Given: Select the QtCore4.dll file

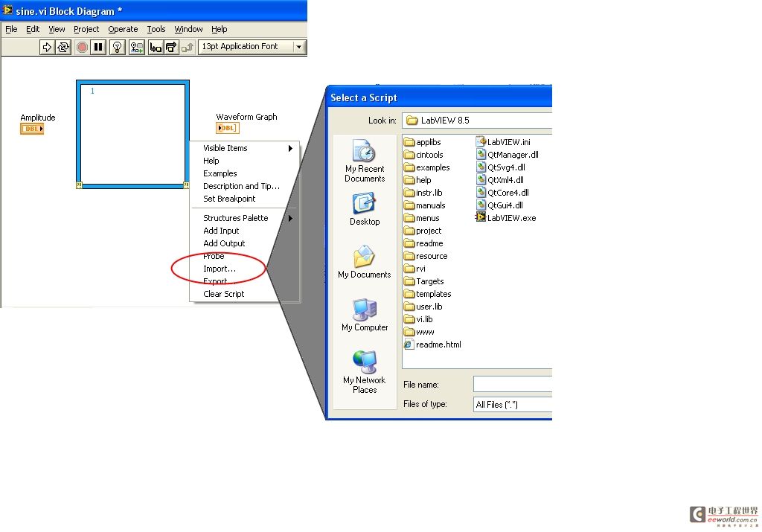Looking at the screenshot, I should (x=502, y=193).
